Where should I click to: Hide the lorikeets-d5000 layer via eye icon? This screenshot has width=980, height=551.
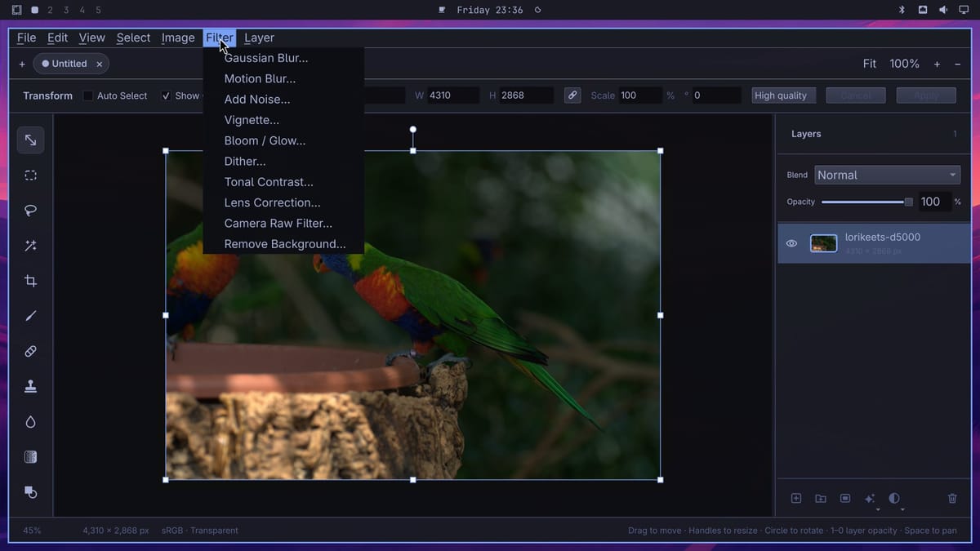point(791,243)
